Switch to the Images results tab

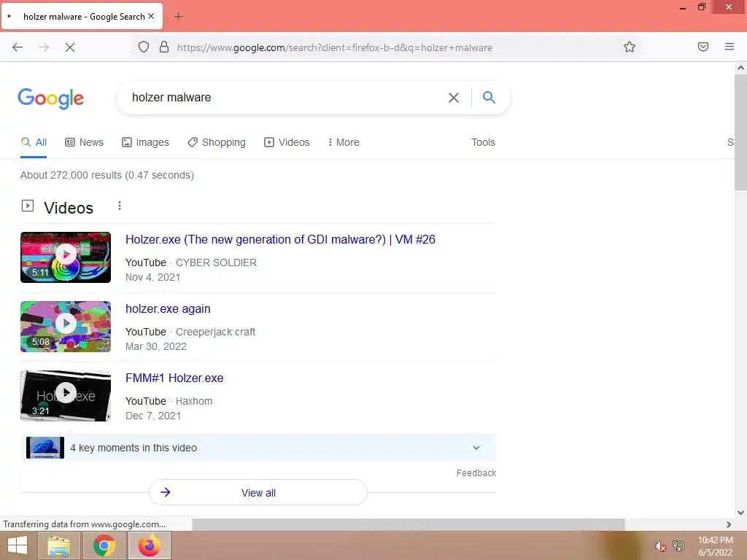(x=145, y=142)
